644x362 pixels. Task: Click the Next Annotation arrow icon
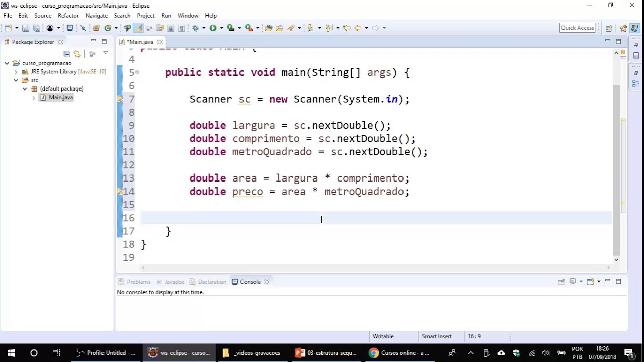310,28
